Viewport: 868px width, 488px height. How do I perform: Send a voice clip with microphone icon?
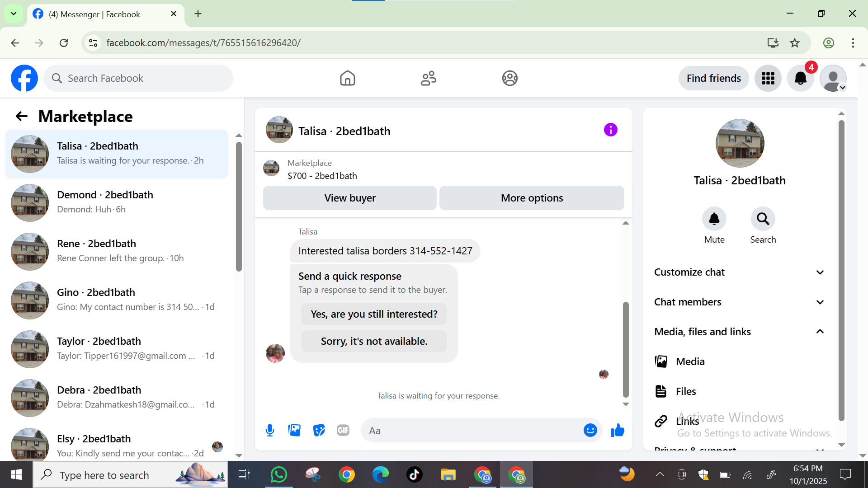[270, 430]
